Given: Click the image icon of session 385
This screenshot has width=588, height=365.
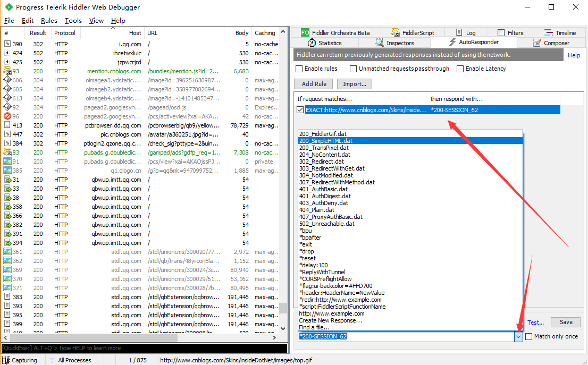Looking at the screenshot, I should (x=7, y=171).
